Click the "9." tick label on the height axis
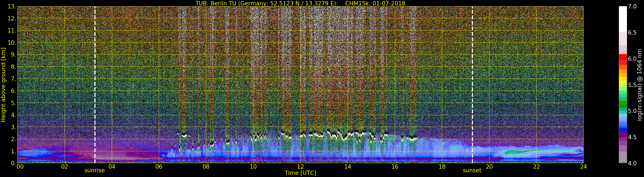The height and width of the screenshot is (177, 644). coord(14,55)
